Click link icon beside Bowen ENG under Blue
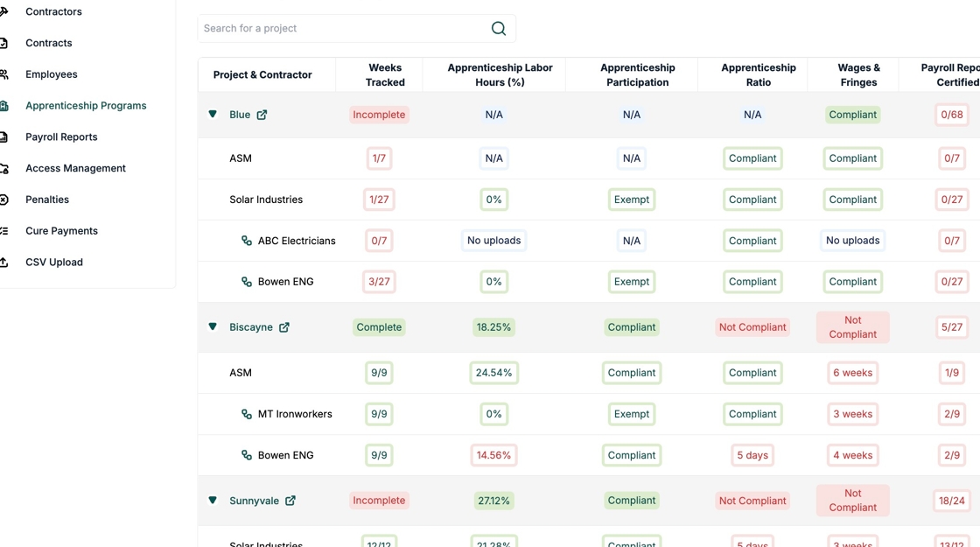 coord(247,282)
